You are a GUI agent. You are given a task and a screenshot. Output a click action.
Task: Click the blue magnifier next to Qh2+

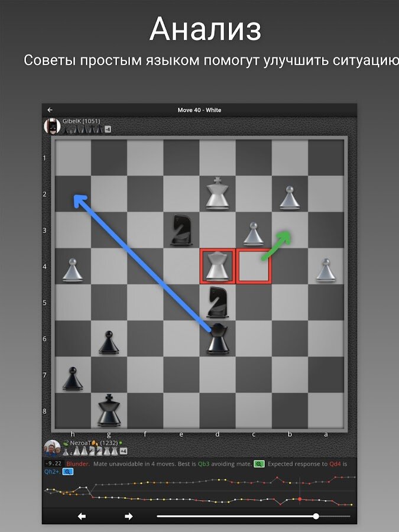(68, 472)
